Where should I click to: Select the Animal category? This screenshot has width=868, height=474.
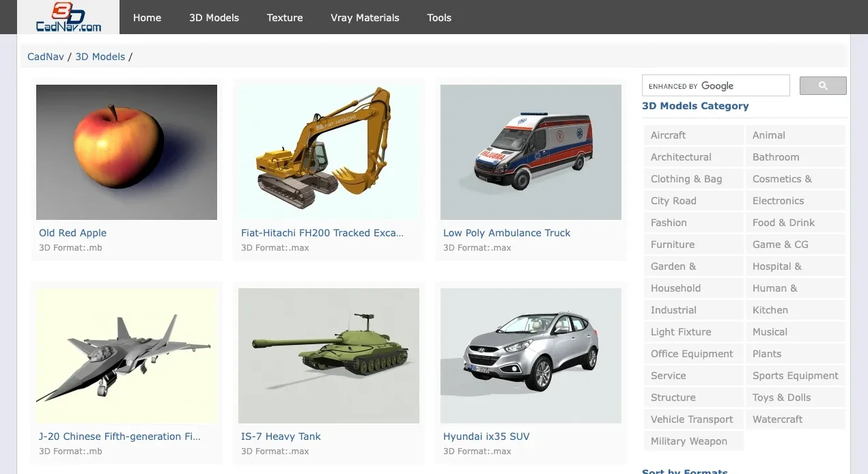point(795,135)
